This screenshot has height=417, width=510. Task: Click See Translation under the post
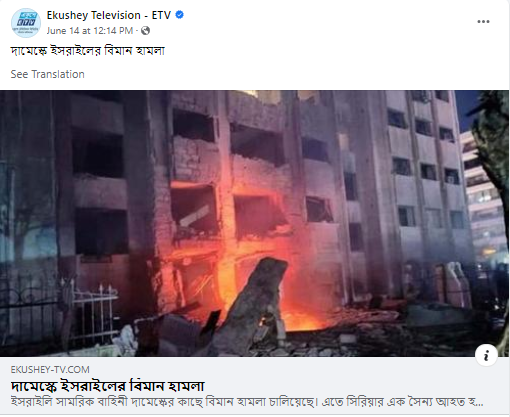pyautogui.click(x=47, y=74)
